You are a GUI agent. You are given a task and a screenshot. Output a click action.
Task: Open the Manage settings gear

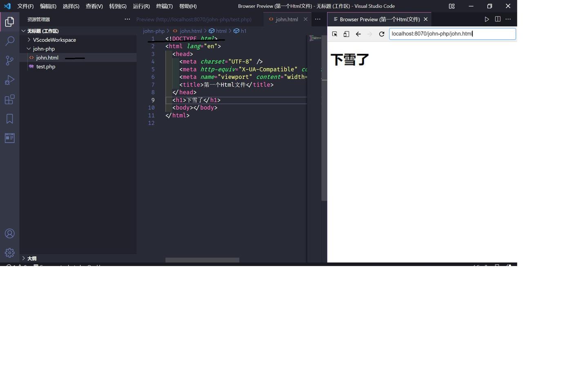[9, 253]
